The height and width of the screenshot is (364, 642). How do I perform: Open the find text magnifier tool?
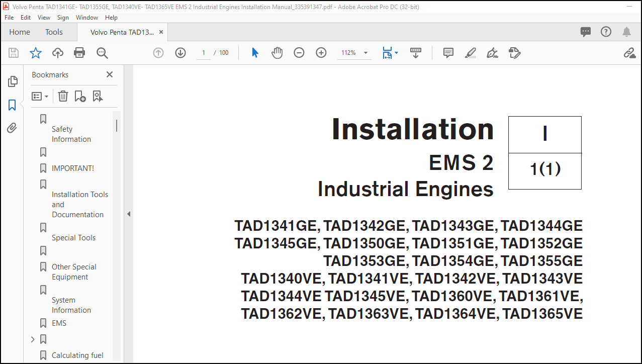(102, 53)
